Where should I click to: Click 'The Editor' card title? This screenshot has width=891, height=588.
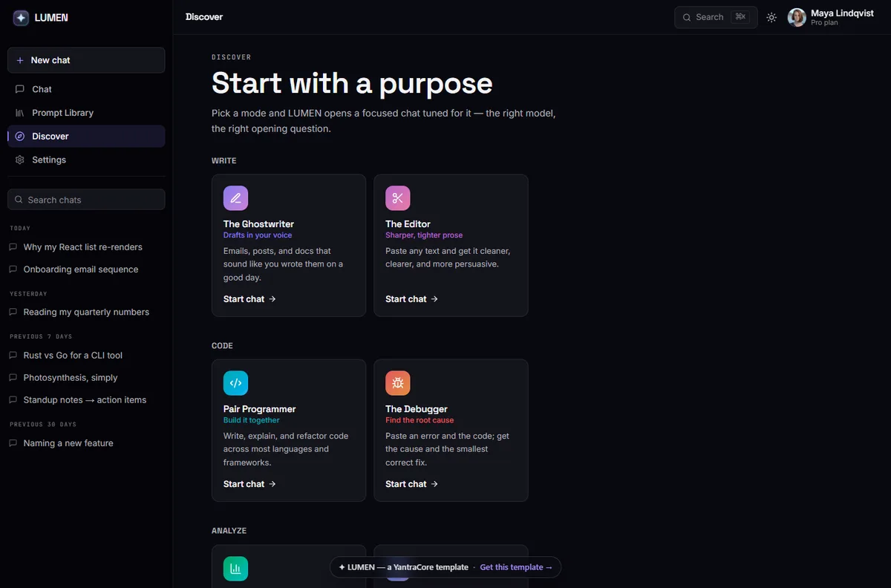(x=408, y=223)
